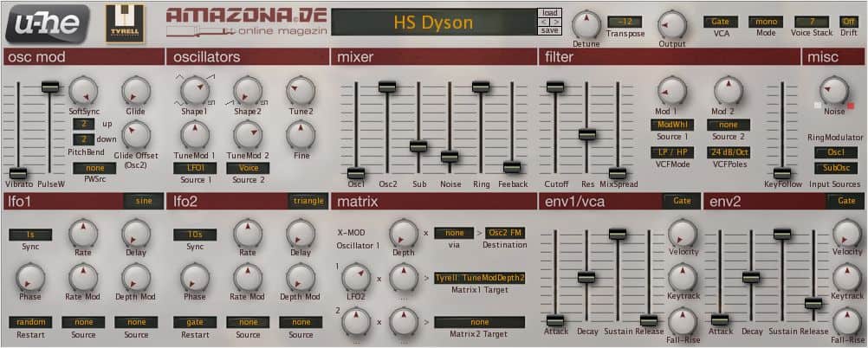Screen dimensions: 868x348
Task: Click the Fine tuning knob
Action: point(301,134)
